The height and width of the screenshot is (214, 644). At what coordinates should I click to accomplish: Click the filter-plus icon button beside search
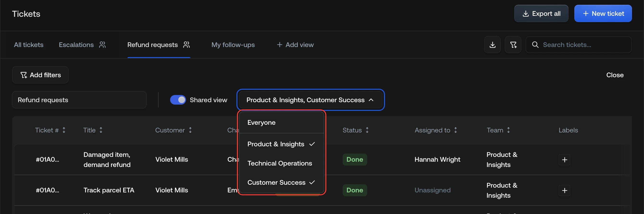point(513,45)
